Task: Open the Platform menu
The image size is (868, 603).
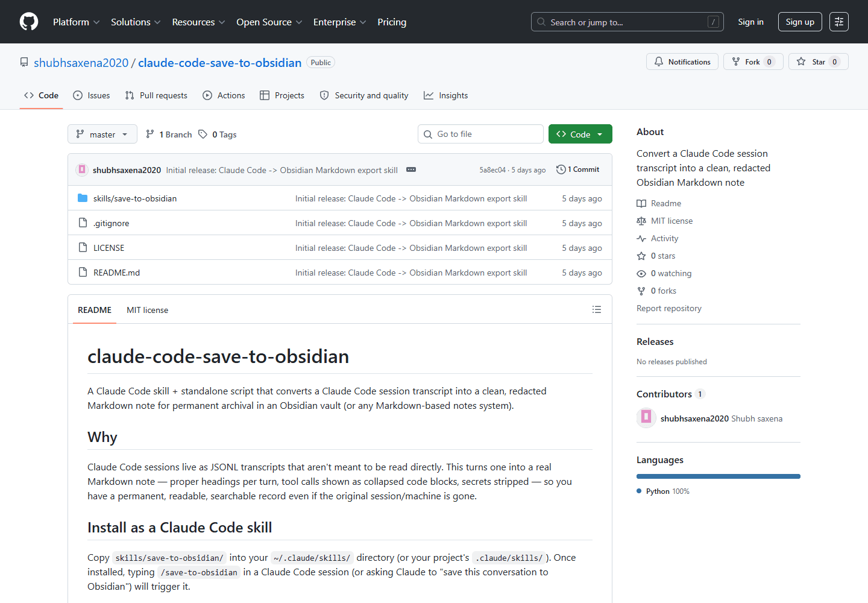Action: [76, 22]
